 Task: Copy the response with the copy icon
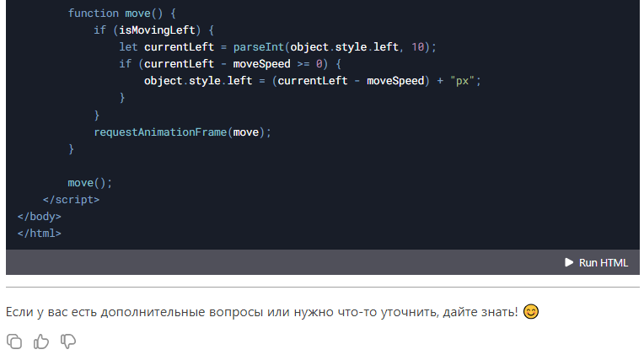[14, 341]
